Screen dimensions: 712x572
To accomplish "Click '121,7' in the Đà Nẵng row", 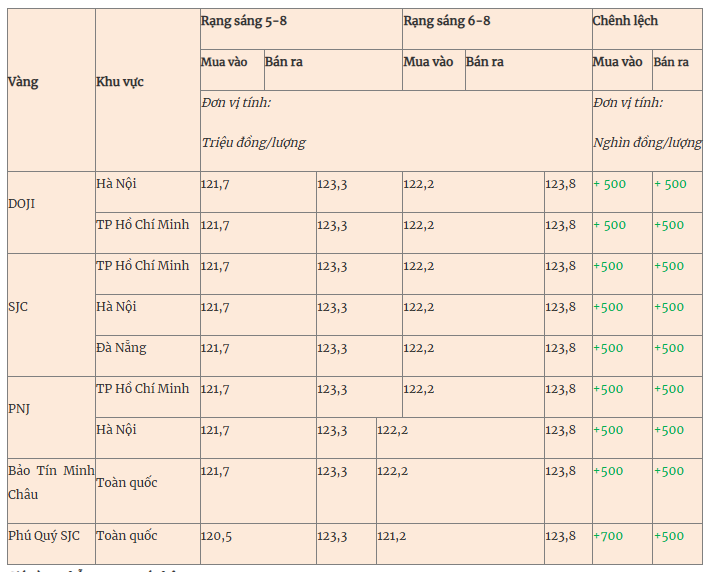I will (x=215, y=349).
